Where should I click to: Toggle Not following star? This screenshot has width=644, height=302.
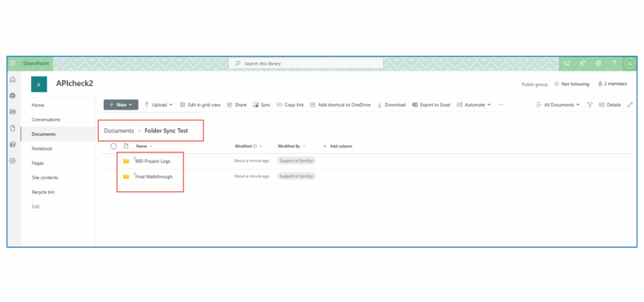571,84
